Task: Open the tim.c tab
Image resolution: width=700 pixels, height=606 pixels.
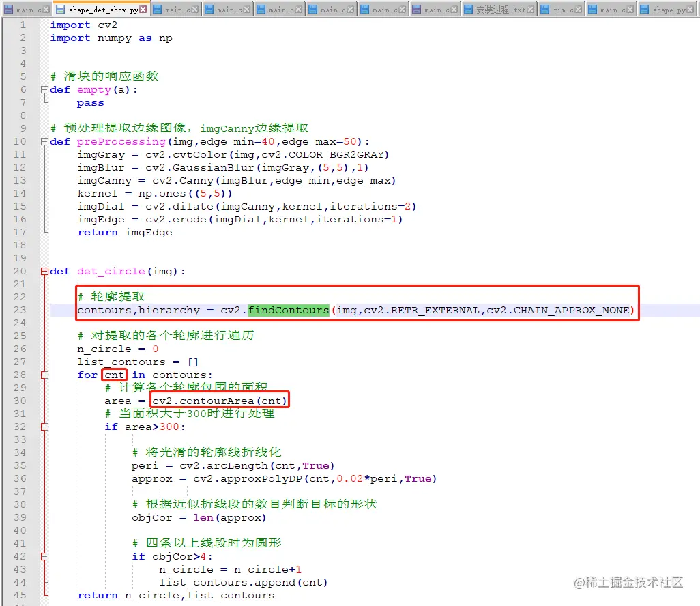Action: [560, 9]
